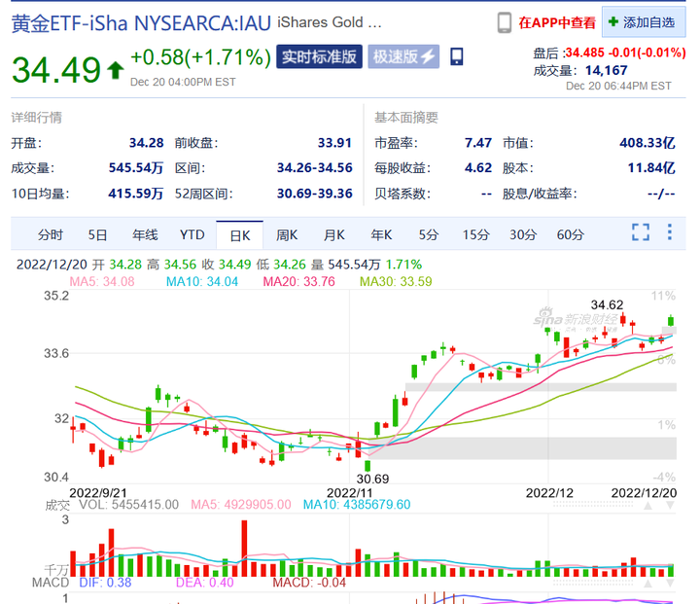
Task: Open the chart three-dot more menu
Action: 669,231
